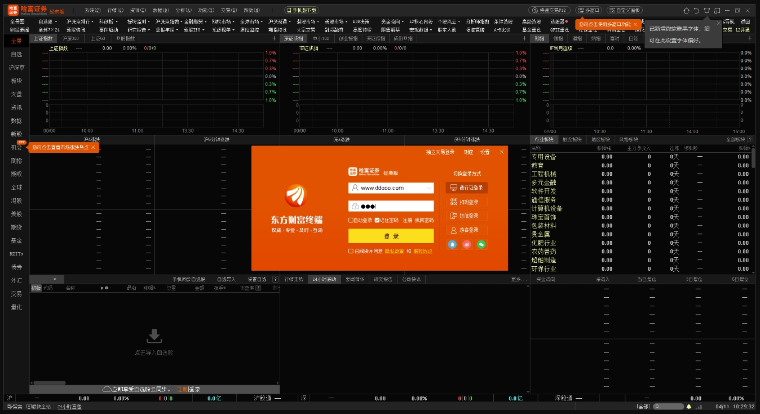Open the 数据 menu in the menu bar
The image size is (760, 414).
point(160,10)
